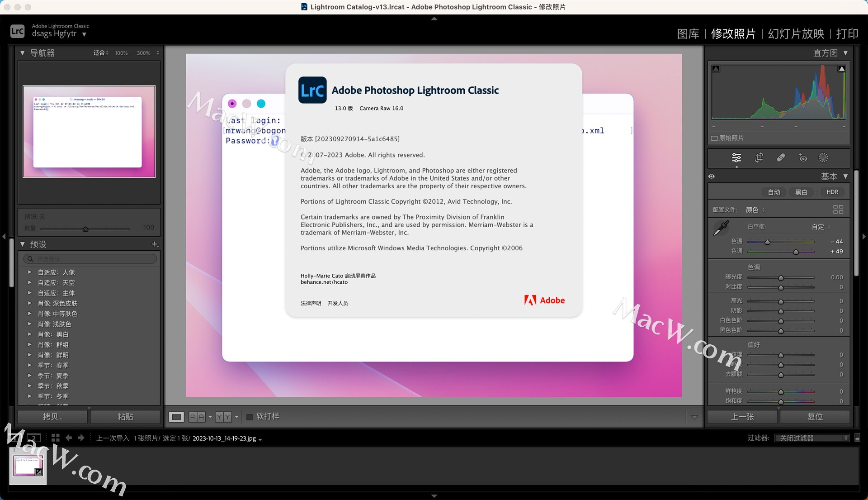This screenshot has height=500, width=868.
Task: Click the filter lock switch icon
Action: (x=857, y=438)
